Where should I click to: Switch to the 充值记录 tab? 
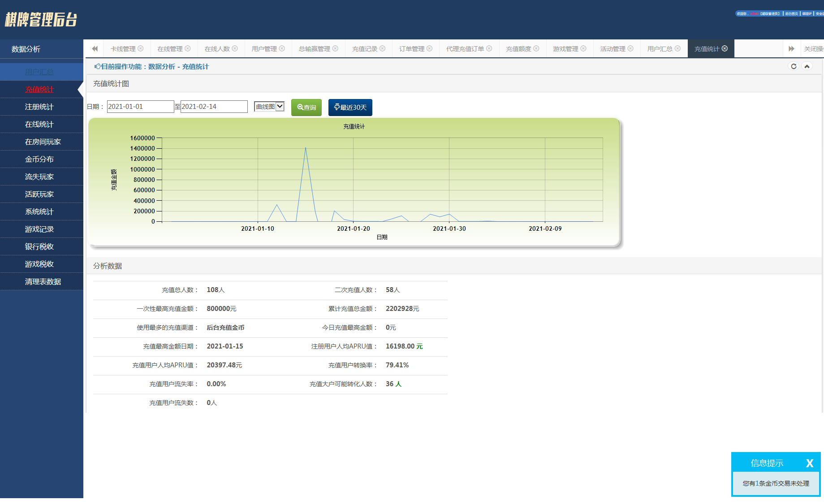pos(364,49)
